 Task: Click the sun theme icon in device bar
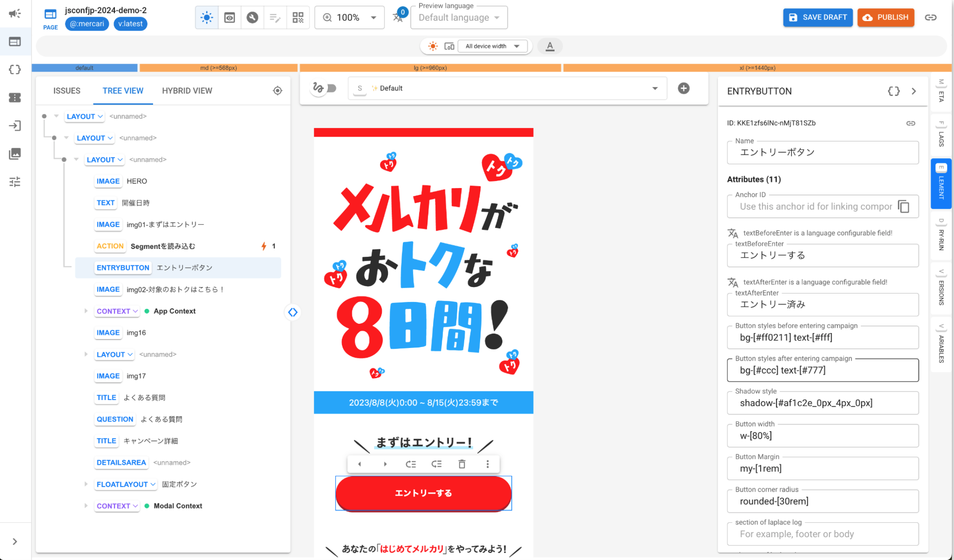click(x=433, y=46)
